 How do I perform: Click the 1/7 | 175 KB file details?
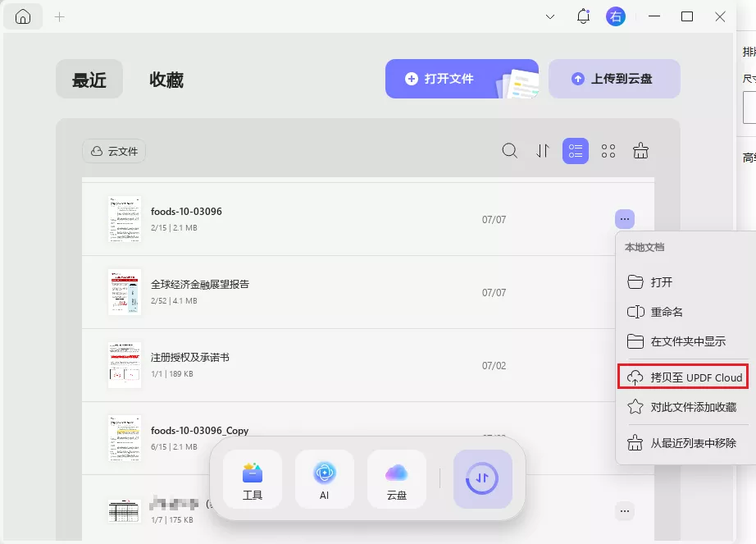click(171, 520)
